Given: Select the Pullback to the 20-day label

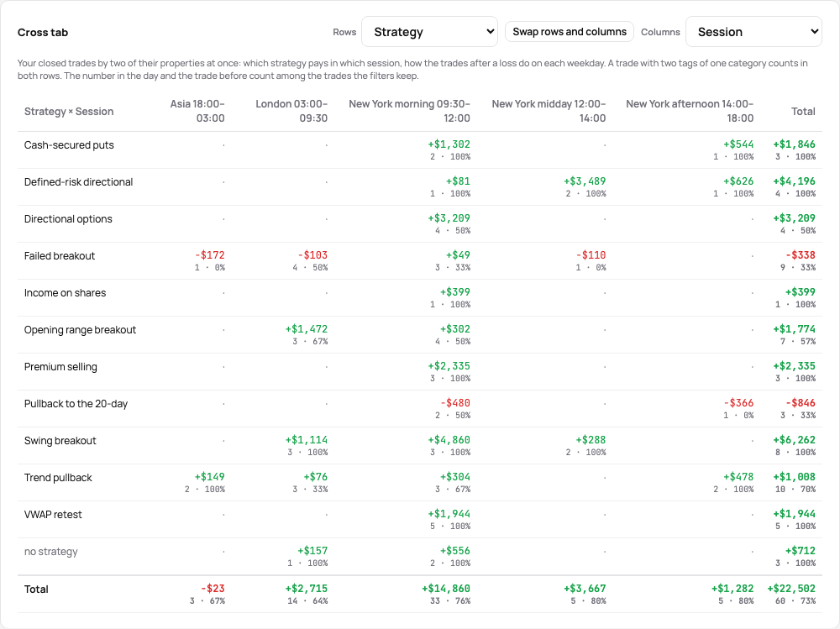Looking at the screenshot, I should (x=76, y=404).
